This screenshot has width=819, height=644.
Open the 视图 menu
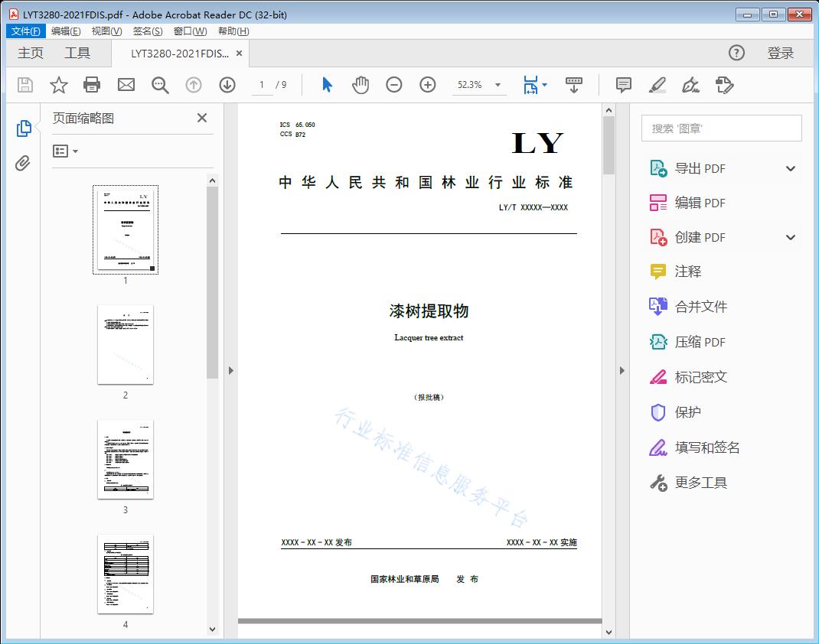pyautogui.click(x=106, y=31)
